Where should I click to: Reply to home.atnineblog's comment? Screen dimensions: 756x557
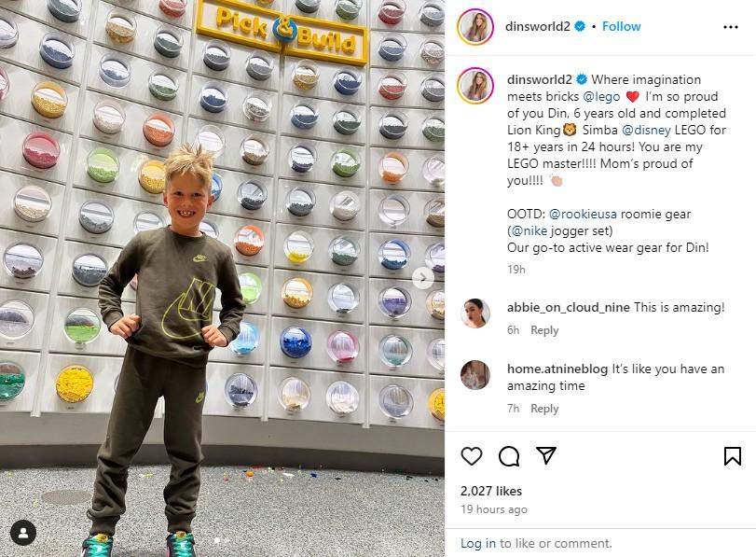click(x=544, y=409)
